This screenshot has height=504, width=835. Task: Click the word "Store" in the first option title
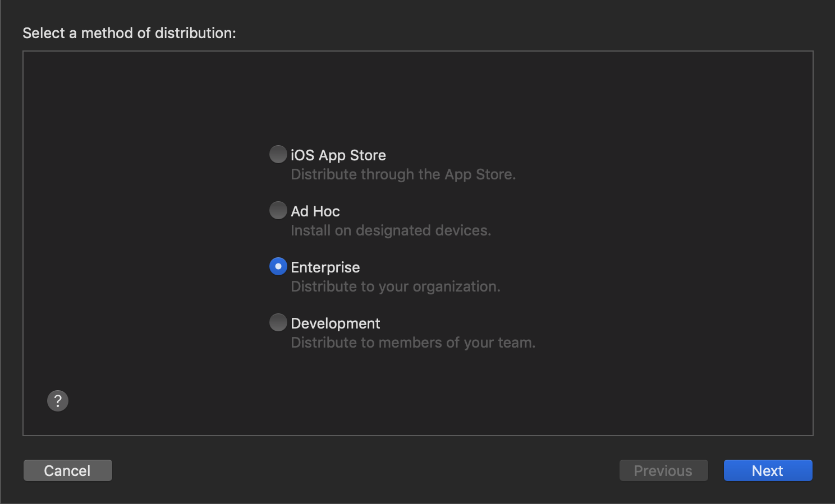coord(368,155)
